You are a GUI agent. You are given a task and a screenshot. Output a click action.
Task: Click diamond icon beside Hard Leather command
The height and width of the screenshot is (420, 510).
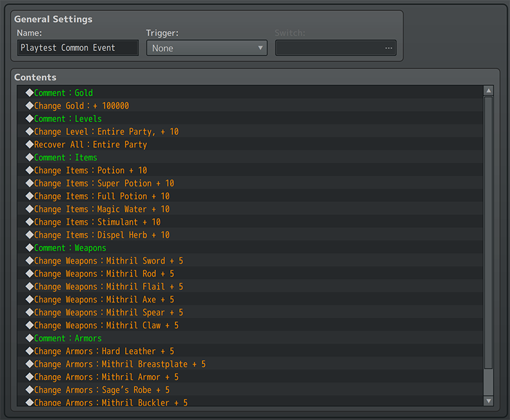(30, 352)
